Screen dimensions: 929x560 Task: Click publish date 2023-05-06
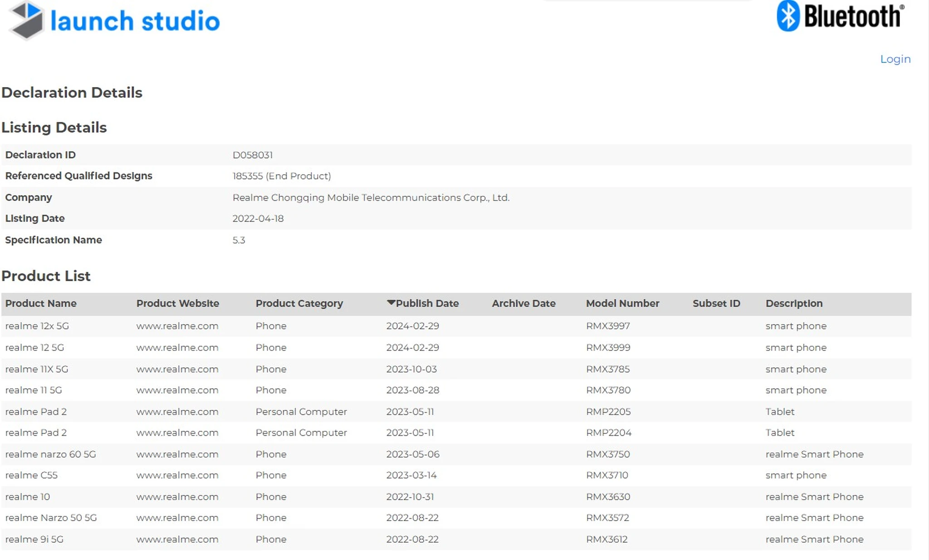413,454
